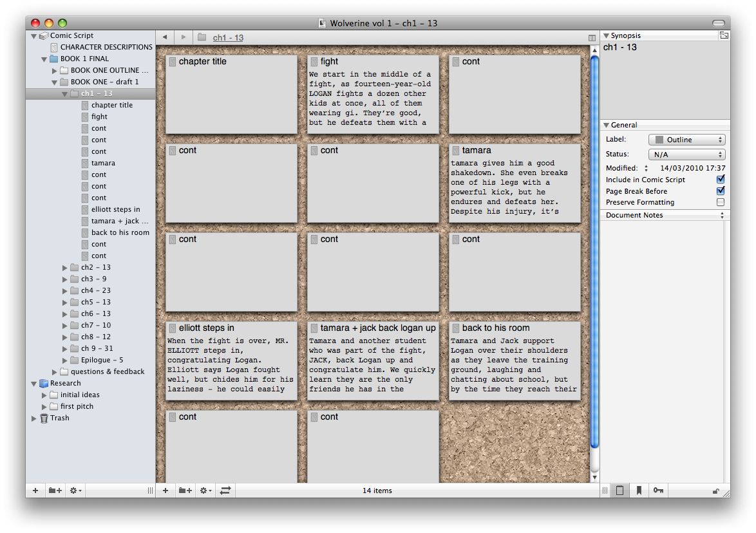This screenshot has height=533, width=756.
Task: Open the gear action menu in binder footer
Action: point(75,491)
